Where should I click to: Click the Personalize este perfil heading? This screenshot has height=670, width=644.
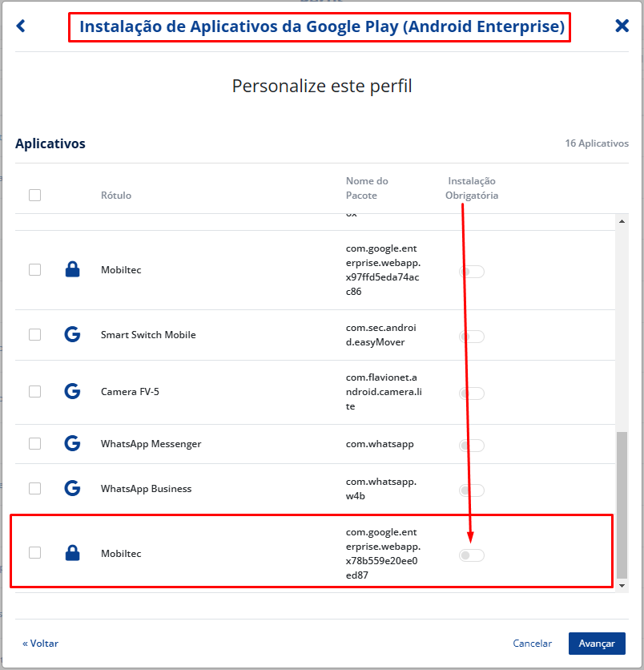(x=322, y=86)
